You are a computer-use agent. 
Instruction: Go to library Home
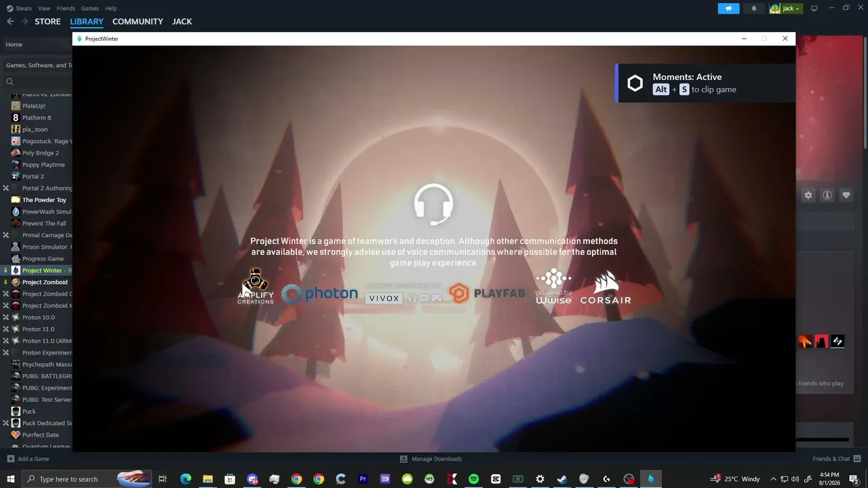37,45
